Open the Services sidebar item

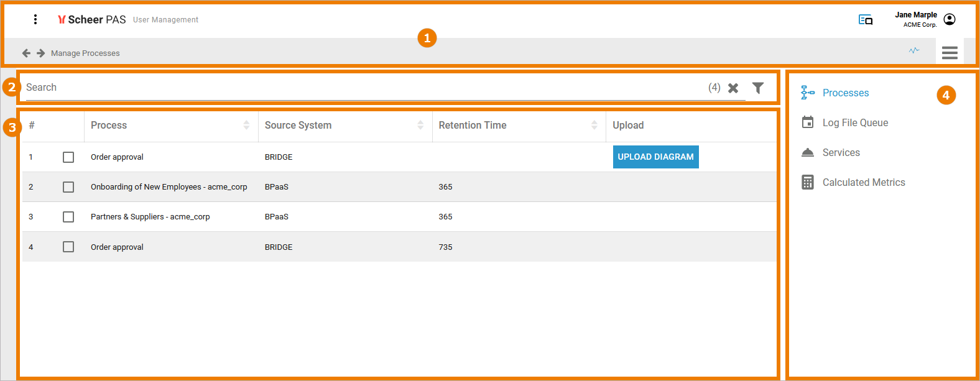[x=841, y=152]
